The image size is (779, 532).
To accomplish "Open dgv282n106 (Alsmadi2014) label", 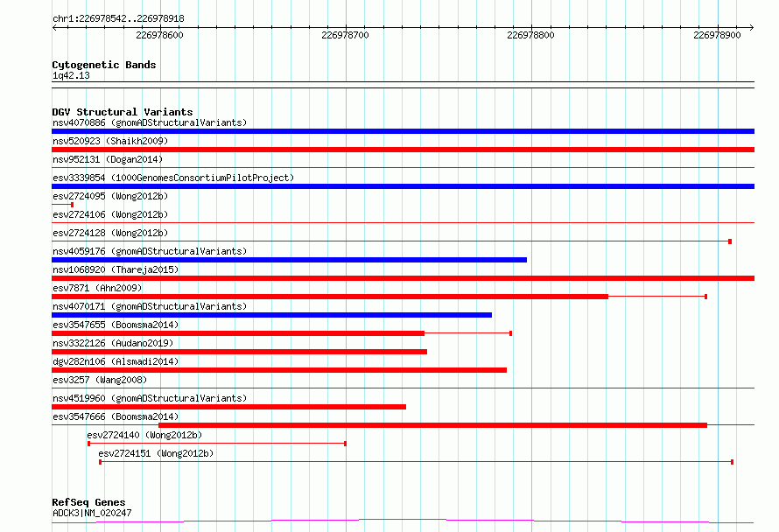I will click(116, 361).
